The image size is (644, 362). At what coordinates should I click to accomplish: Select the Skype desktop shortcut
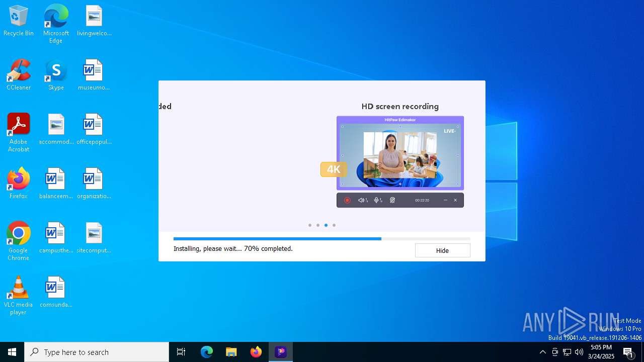[x=56, y=75]
